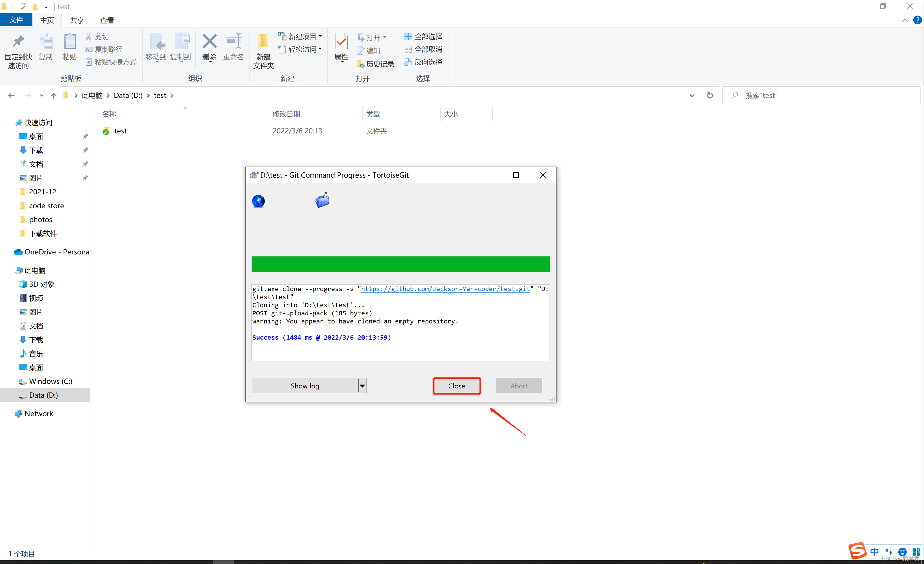Click Pin to Quick Access (固定到快速访问) icon
The width and height of the screenshot is (924, 564).
click(x=18, y=41)
